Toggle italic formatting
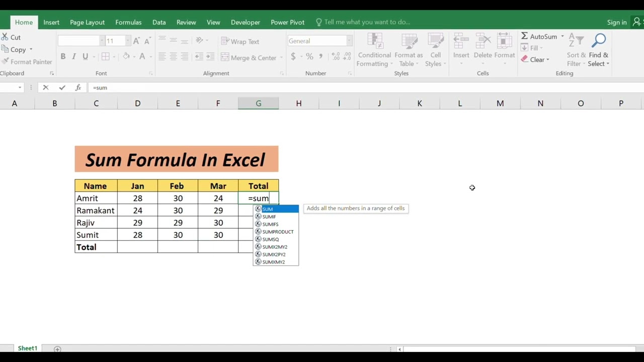This screenshot has height=362, width=644. click(74, 57)
